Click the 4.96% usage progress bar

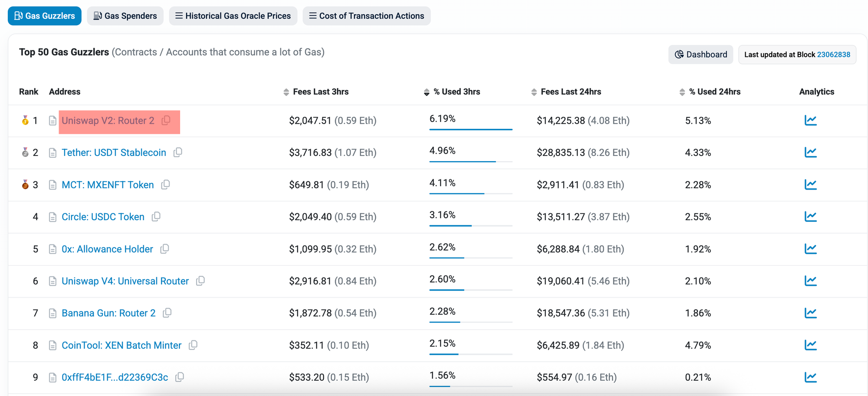click(x=471, y=162)
